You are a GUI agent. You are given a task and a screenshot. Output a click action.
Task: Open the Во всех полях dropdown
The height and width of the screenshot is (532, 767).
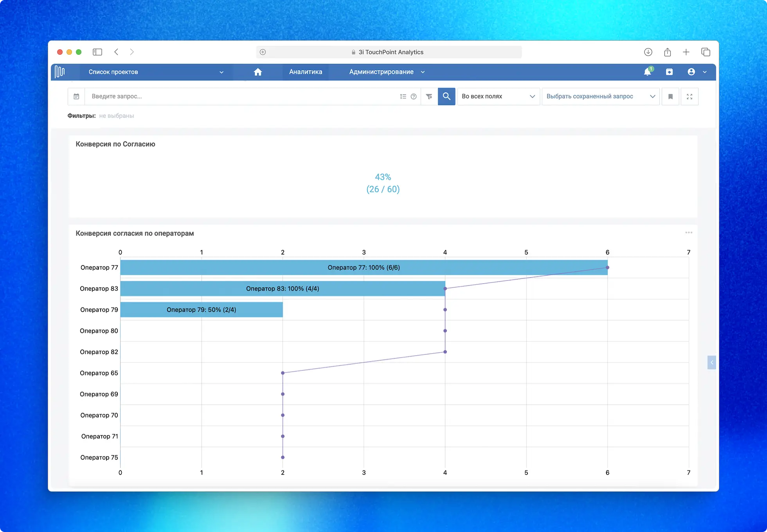point(498,96)
